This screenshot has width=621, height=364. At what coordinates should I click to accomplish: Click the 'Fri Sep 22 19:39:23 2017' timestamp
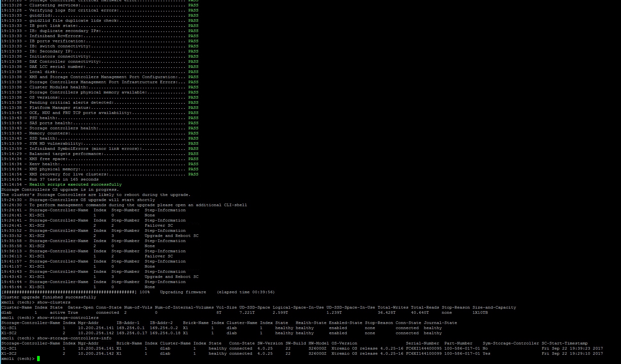pyautogui.click(x=572, y=348)
